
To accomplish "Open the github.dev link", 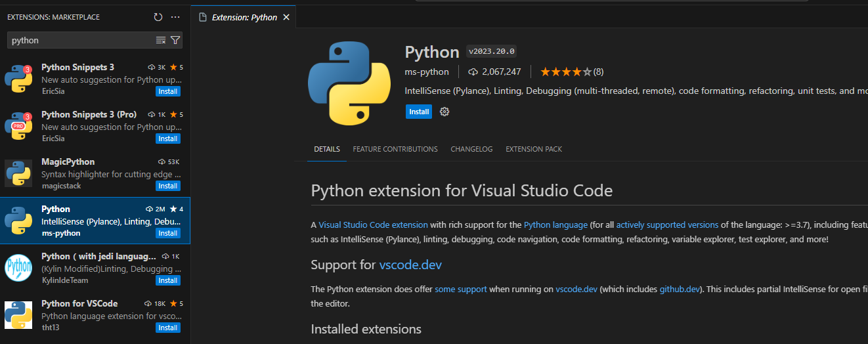I will 680,289.
